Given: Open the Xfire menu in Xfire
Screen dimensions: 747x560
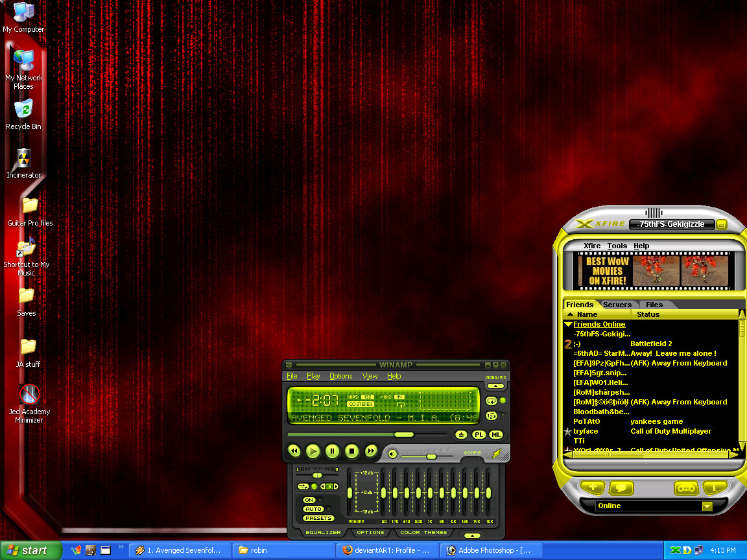Looking at the screenshot, I should (x=592, y=246).
